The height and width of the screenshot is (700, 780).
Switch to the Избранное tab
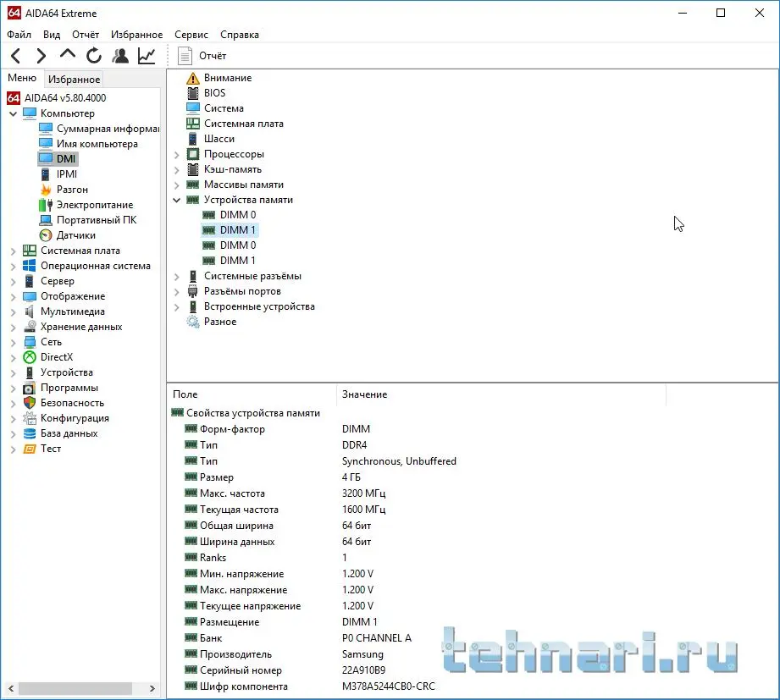click(74, 80)
